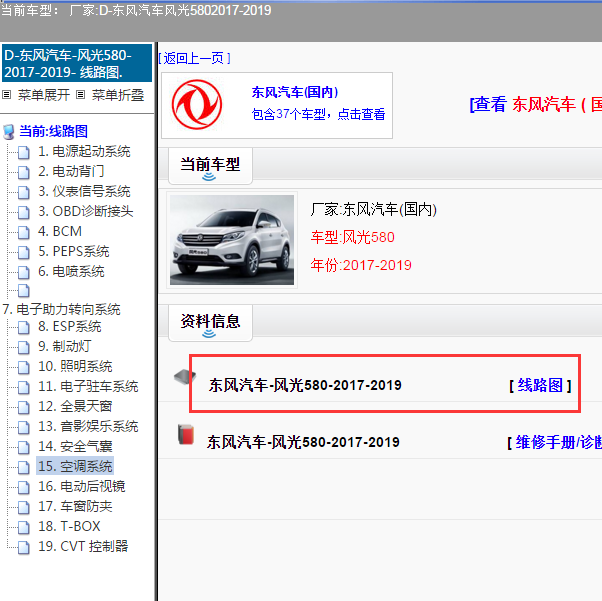Select tree item 10. 照明系统
The image size is (602, 601).
coord(75,367)
